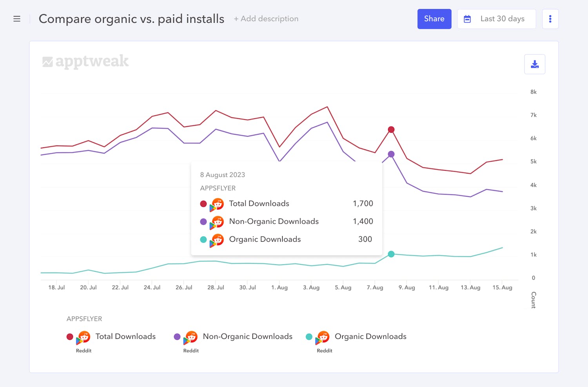Viewport: 588px width, 387px height.
Task: Click Reddit app icon beside Organic Downloads legend
Action: pyautogui.click(x=323, y=337)
